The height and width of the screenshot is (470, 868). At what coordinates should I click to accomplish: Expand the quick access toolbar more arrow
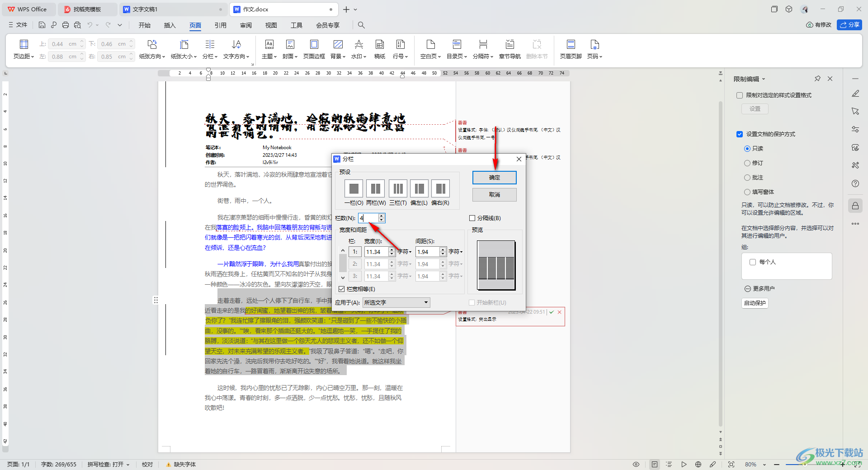(x=120, y=25)
